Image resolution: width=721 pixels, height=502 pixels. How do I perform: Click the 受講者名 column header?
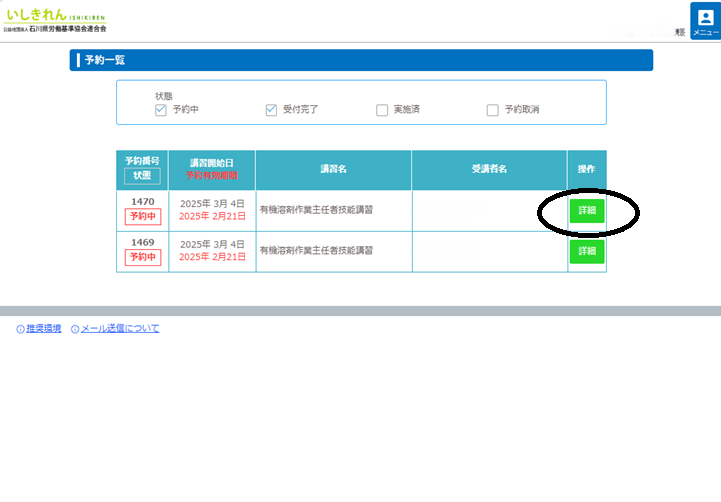[489, 170]
